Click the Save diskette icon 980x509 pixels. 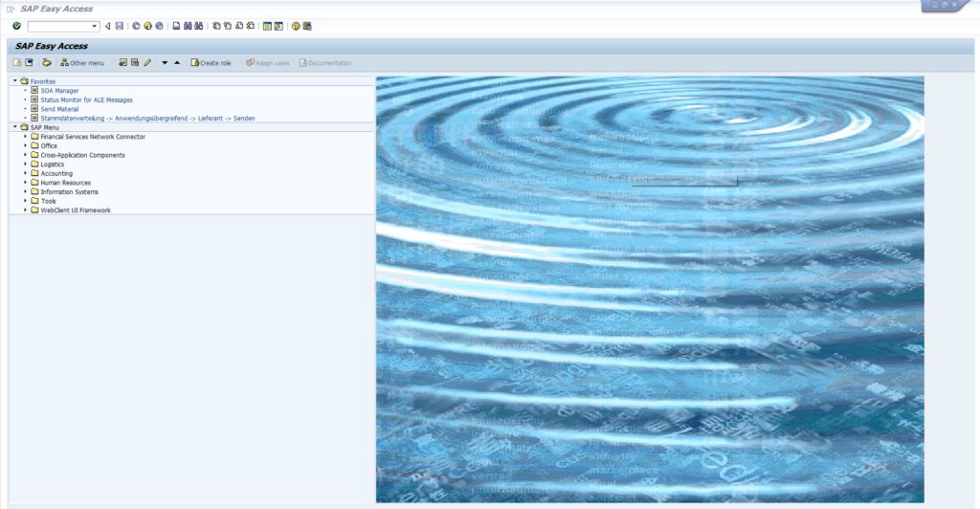point(120,26)
